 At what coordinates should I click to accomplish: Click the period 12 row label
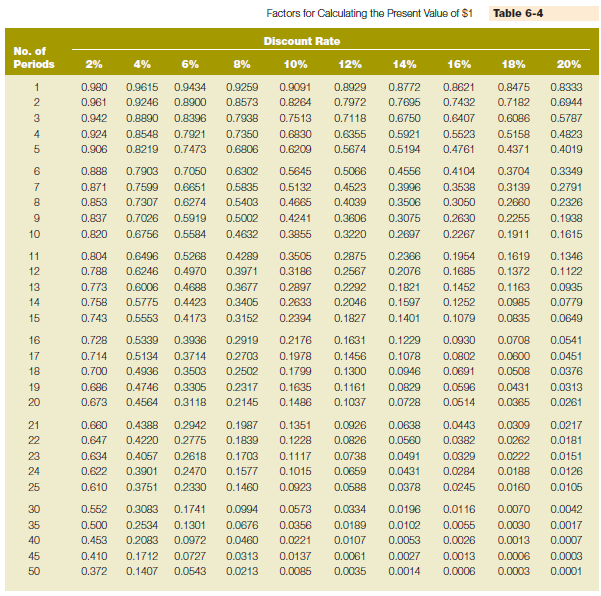pos(34,271)
